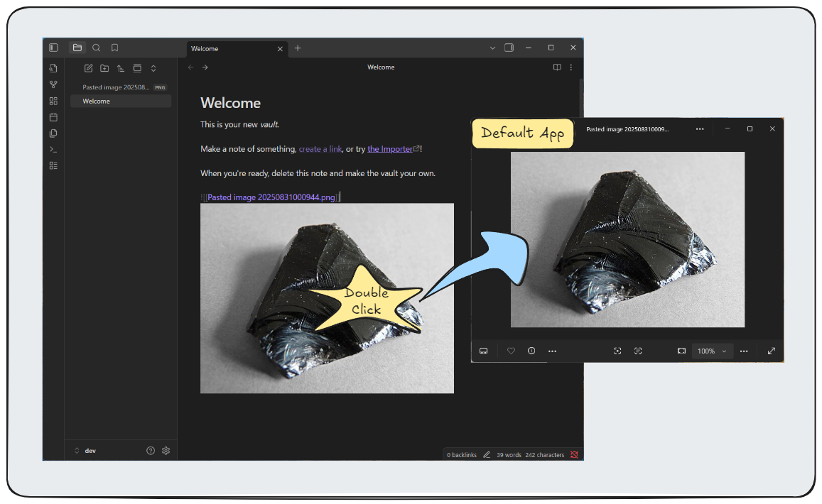
Task: Click the Photos window file name title
Action: (627, 129)
